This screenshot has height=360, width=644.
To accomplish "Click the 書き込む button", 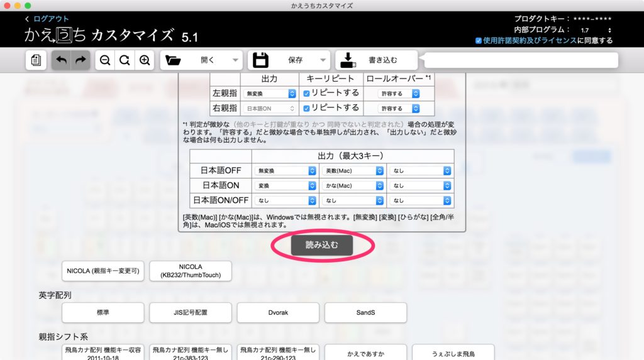I will click(376, 60).
